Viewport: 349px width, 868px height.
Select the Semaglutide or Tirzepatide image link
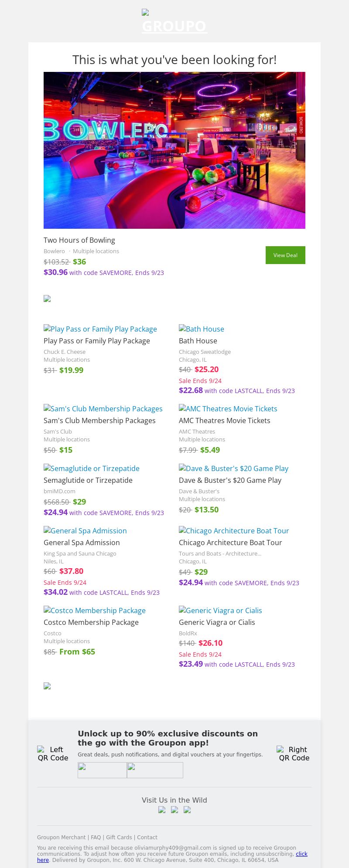coord(92,468)
